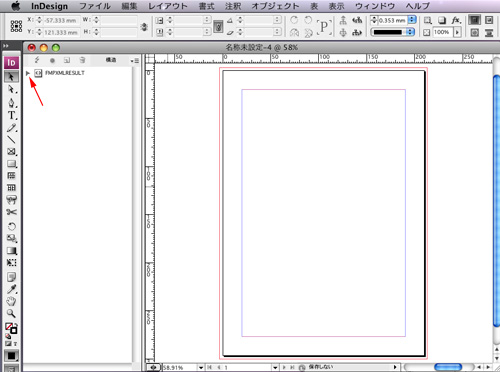The image size is (500, 372).
Task: Click the stroke weight 0.353 mm field
Action: [392, 20]
